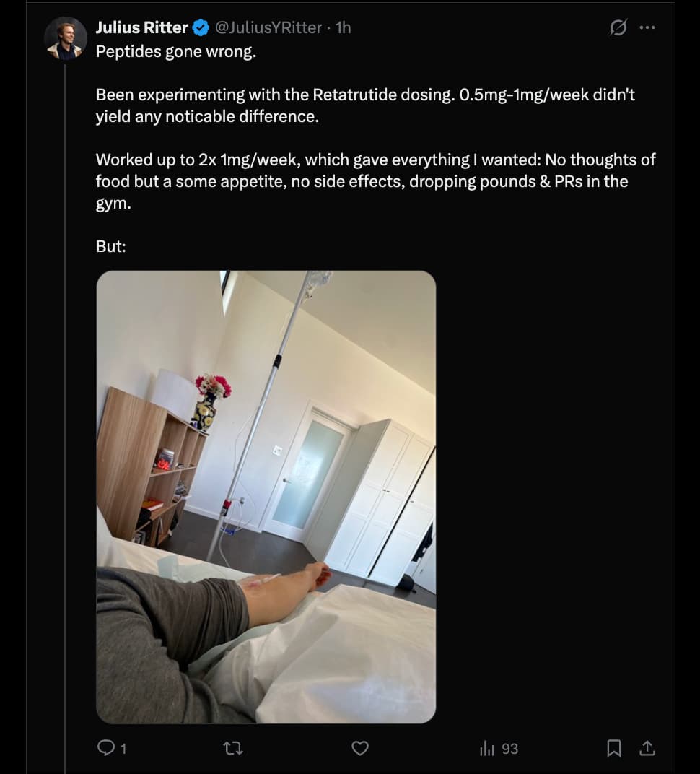Toggle the bookmark on this post

pos(613,748)
